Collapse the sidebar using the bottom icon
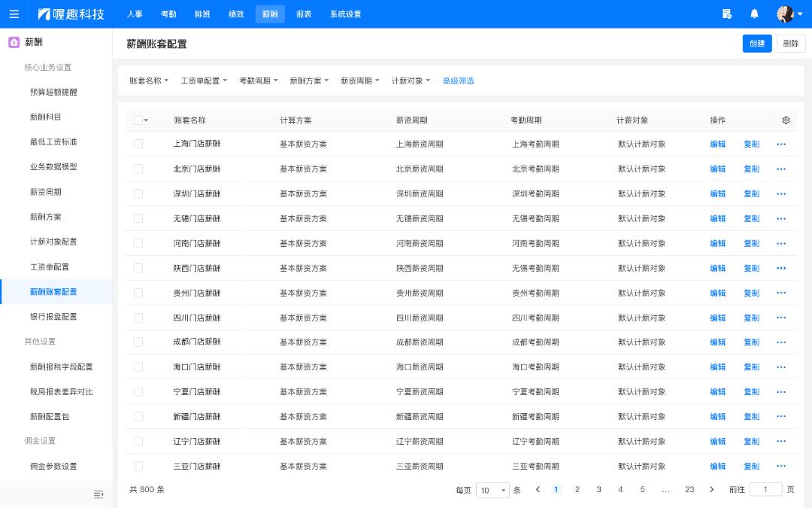This screenshot has width=812, height=508. pyautogui.click(x=98, y=494)
